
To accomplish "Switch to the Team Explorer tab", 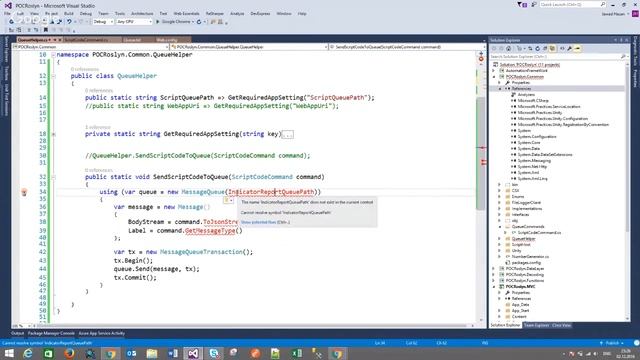I will tap(536, 325).
